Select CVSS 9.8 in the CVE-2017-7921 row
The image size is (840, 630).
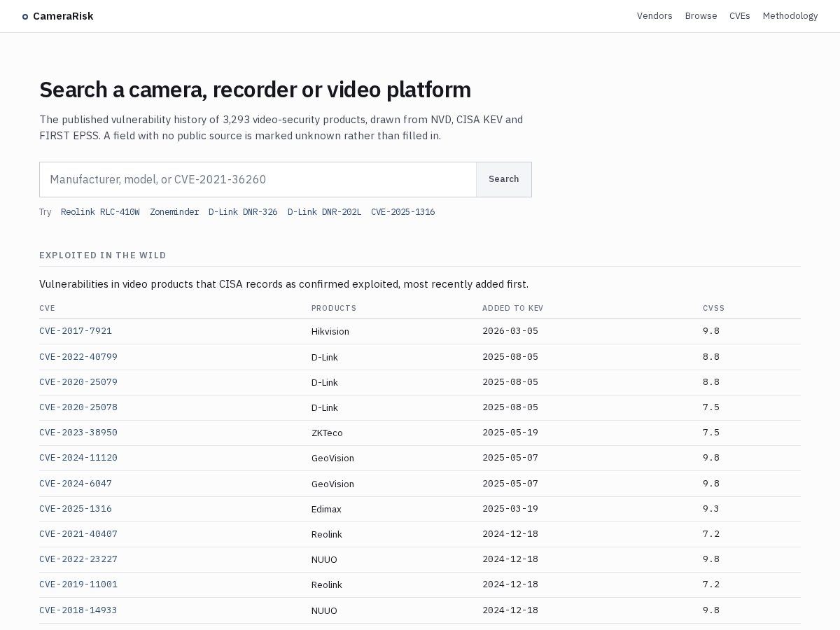coord(711,331)
